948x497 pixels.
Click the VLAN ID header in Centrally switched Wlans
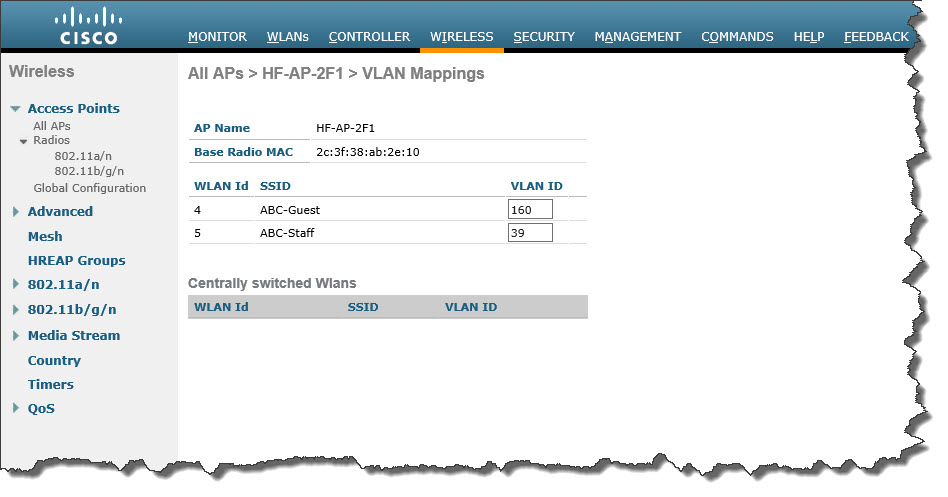tap(471, 307)
